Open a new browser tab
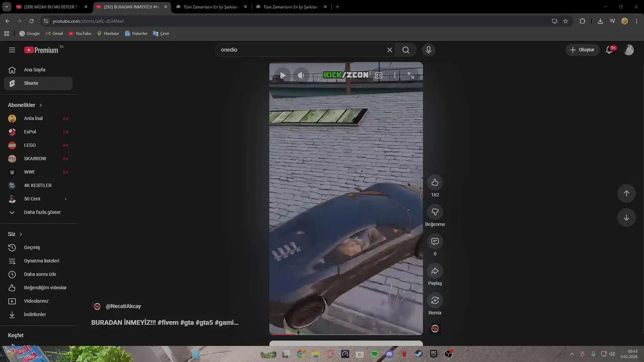This screenshot has width=644, height=362. [x=337, y=7]
